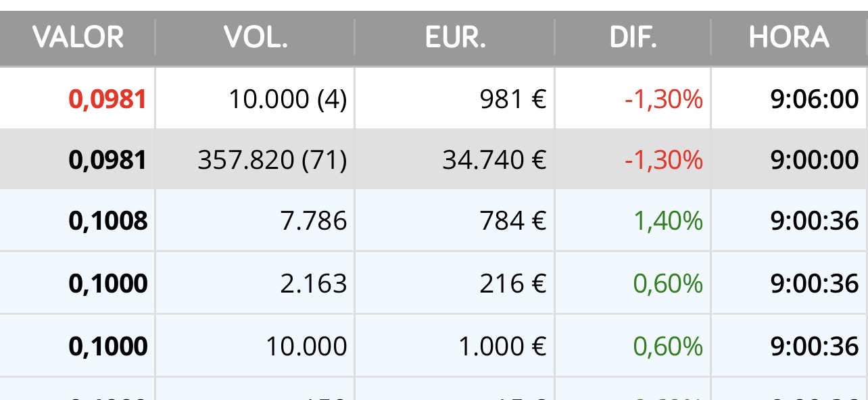Click the 1.000 € amount cell
The image size is (868, 400).
point(502,346)
